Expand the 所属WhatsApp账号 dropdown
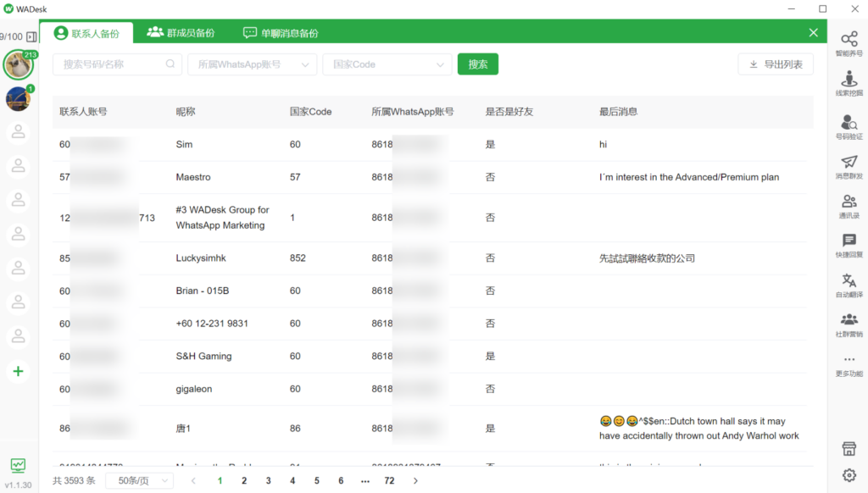 tap(252, 64)
